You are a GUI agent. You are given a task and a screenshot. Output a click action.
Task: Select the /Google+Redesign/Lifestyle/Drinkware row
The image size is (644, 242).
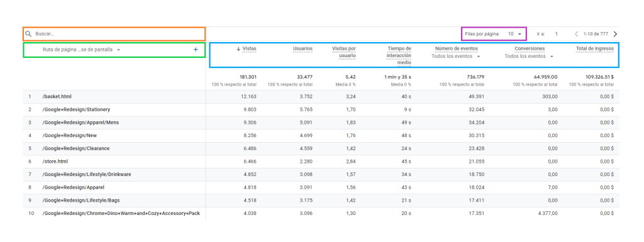[x=321, y=175]
